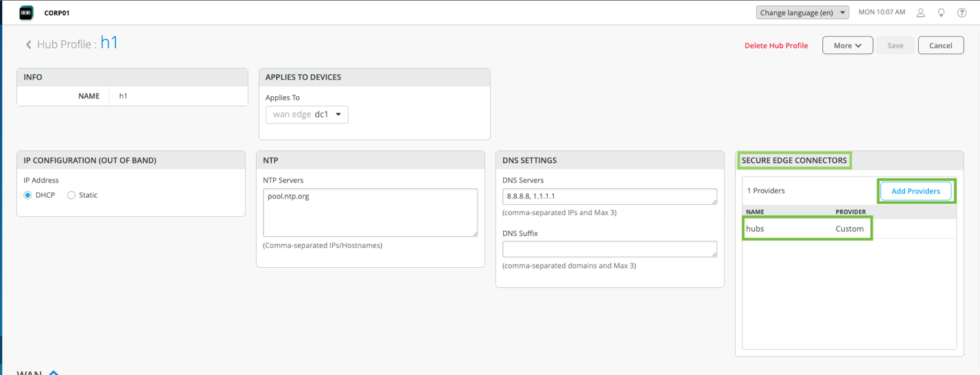The height and width of the screenshot is (375, 980).
Task: Click the empty DNS Suffix field
Action: [x=609, y=249]
